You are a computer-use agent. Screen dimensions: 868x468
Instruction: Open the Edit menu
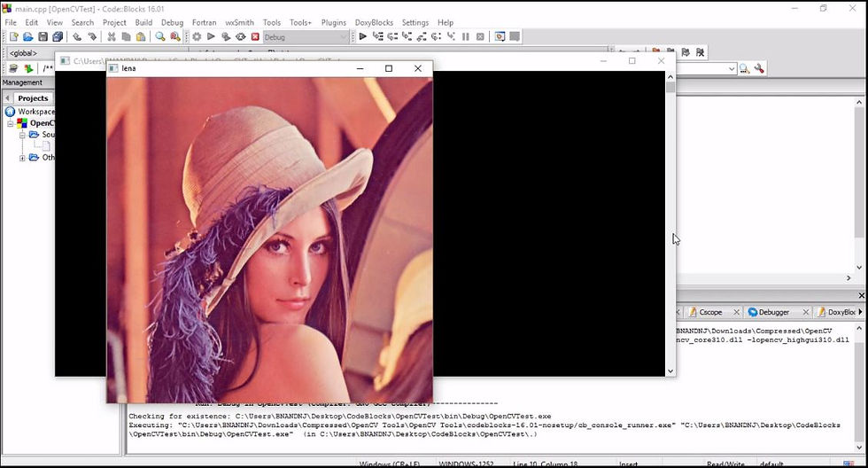tap(32, 23)
